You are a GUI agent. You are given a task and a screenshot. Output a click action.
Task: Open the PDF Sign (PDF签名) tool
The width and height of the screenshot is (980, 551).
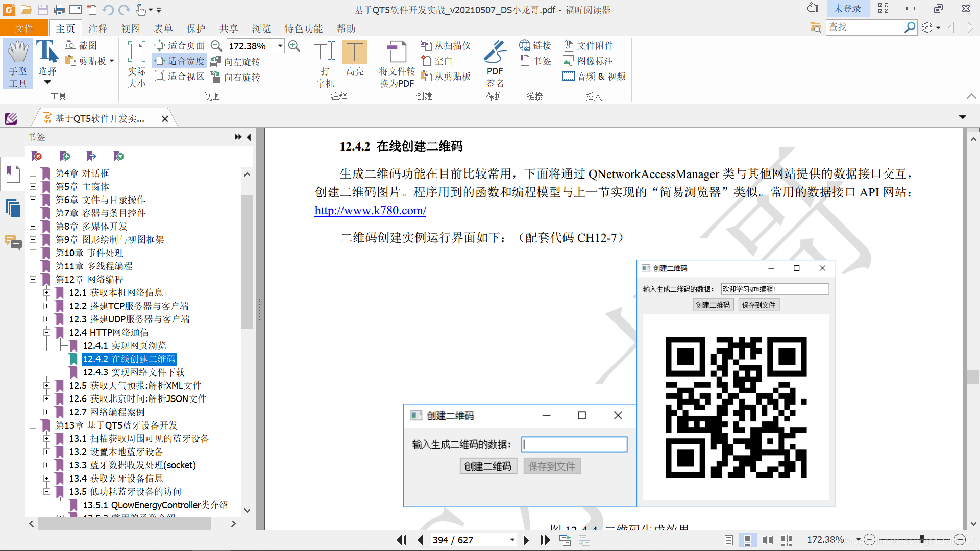(x=494, y=64)
